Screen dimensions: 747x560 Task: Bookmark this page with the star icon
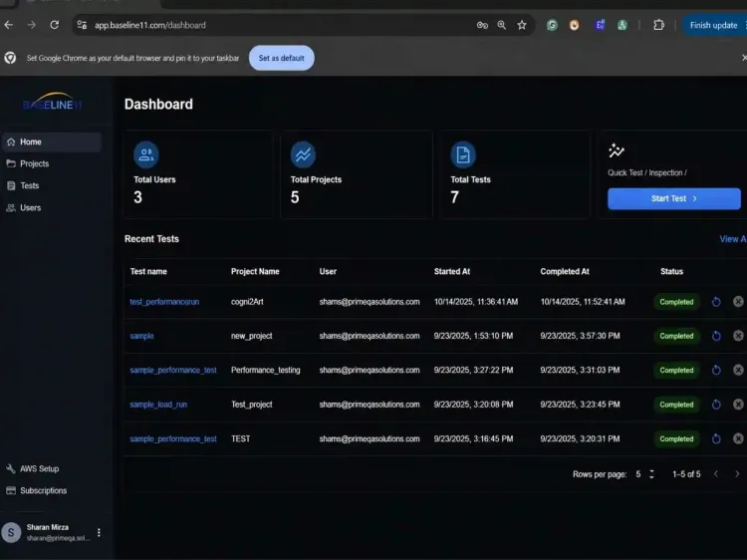coord(522,25)
